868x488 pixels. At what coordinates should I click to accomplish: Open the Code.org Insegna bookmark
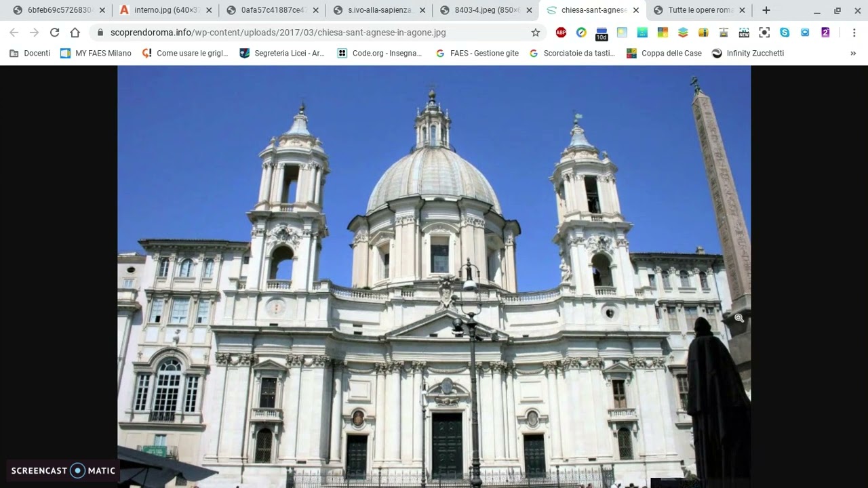[380, 53]
